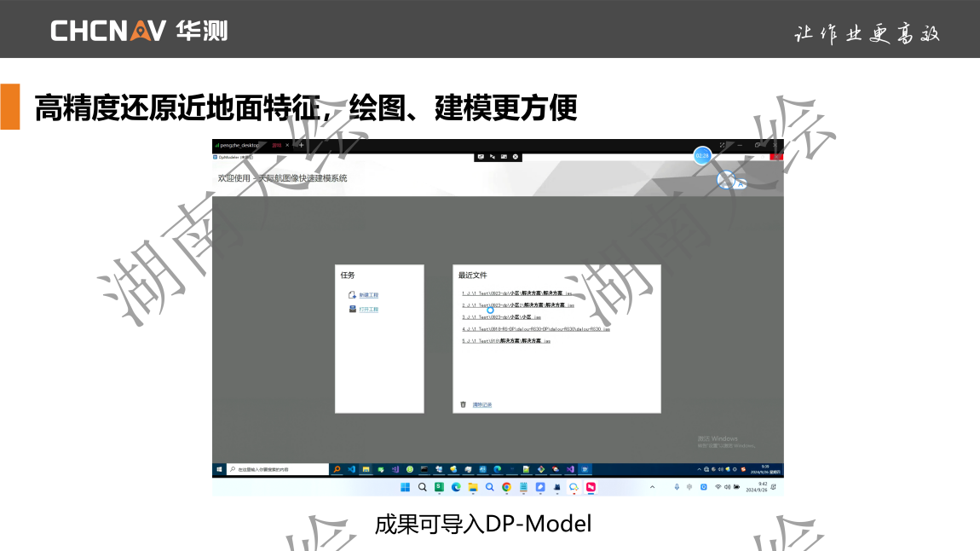Expand the outer system tray hidden icons
The height and width of the screenshot is (551, 980).
653,487
